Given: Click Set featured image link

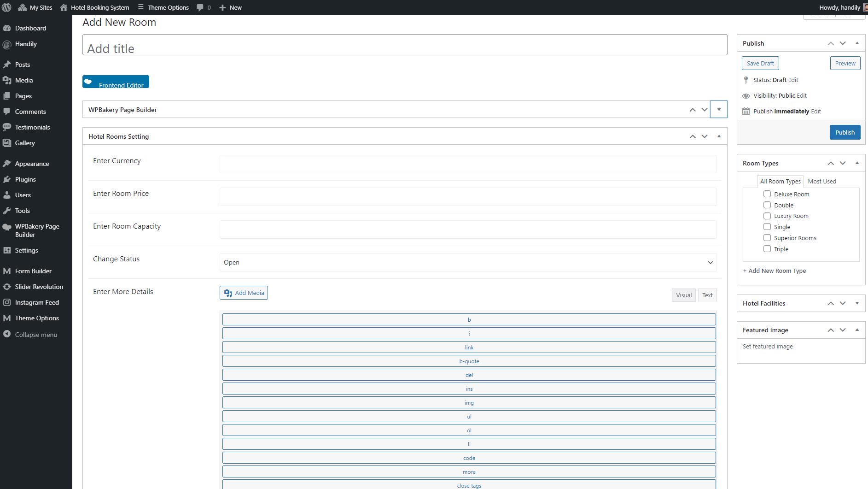Looking at the screenshot, I should coord(768,347).
